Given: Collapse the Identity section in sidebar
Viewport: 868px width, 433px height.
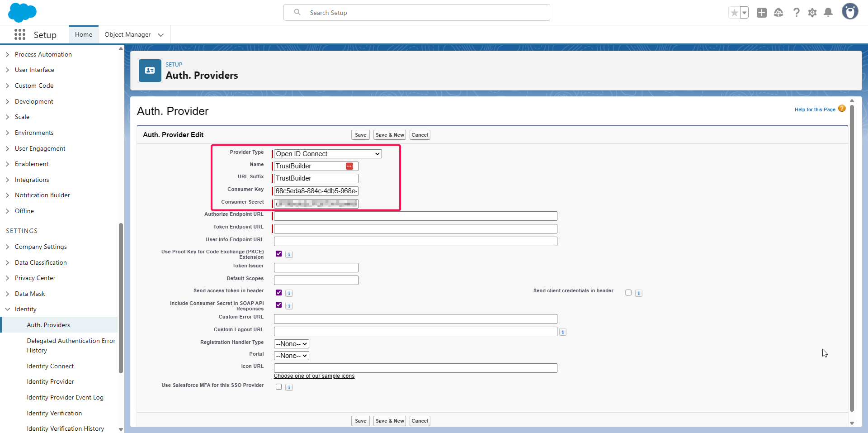Looking at the screenshot, I should tap(8, 309).
